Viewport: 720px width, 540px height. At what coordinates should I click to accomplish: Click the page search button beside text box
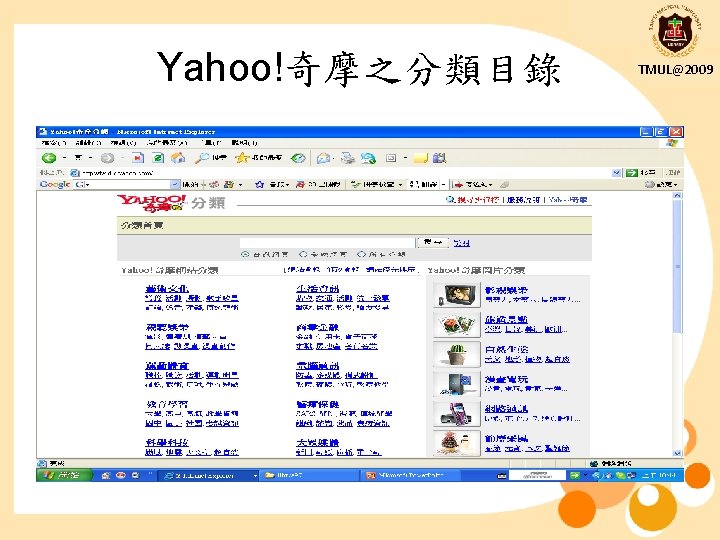click(432, 242)
